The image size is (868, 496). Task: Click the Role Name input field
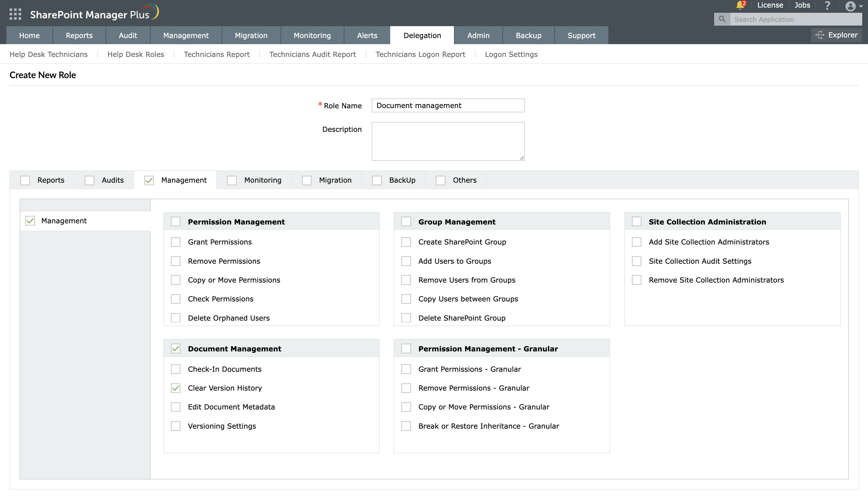coord(448,106)
